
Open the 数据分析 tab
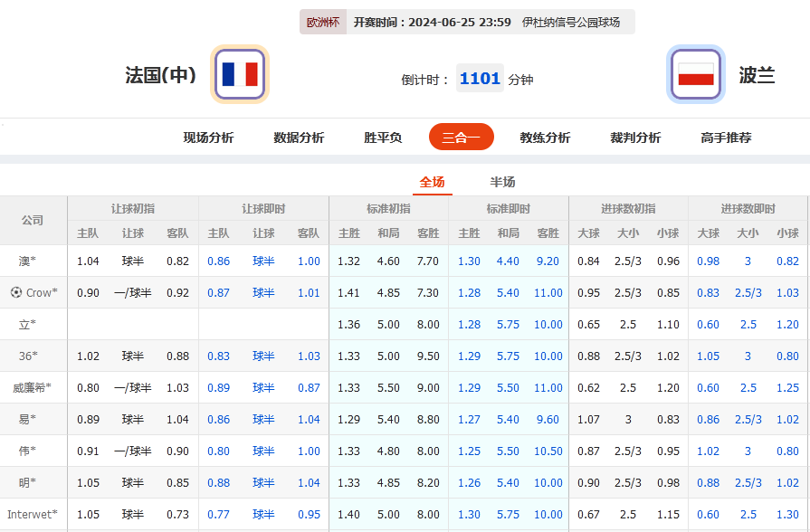(299, 137)
